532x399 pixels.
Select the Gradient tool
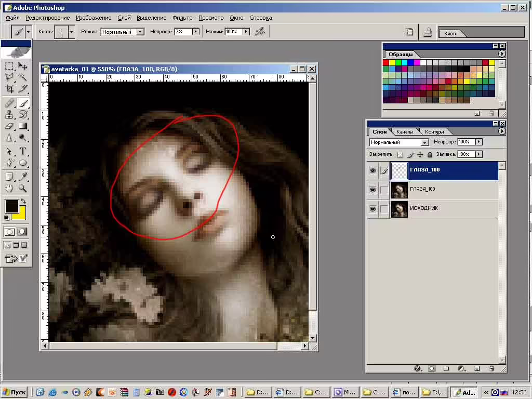[23, 126]
